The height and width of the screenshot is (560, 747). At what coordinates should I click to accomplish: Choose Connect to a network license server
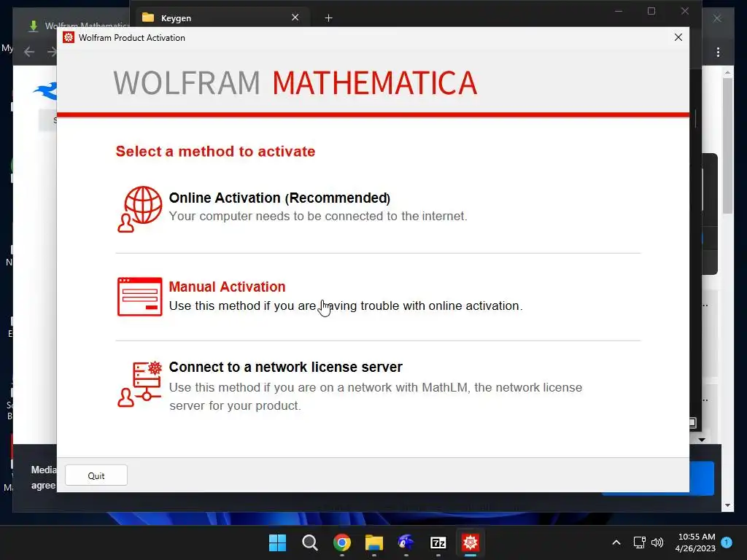285,367
